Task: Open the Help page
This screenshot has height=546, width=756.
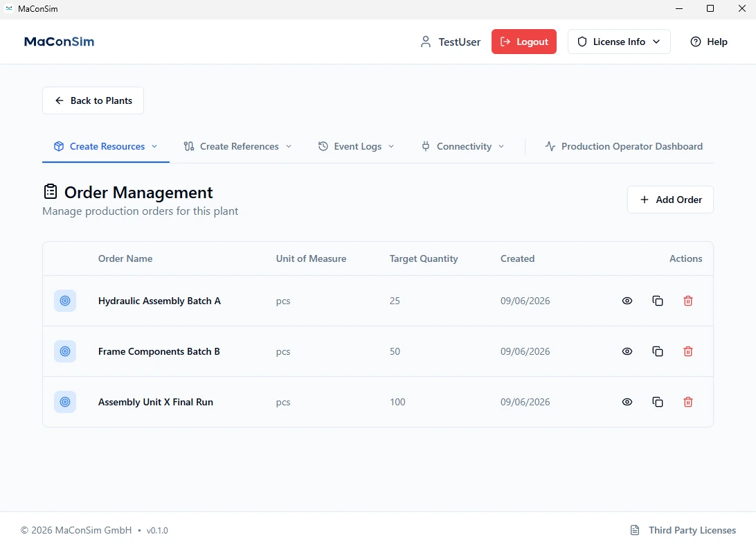Action: (709, 42)
